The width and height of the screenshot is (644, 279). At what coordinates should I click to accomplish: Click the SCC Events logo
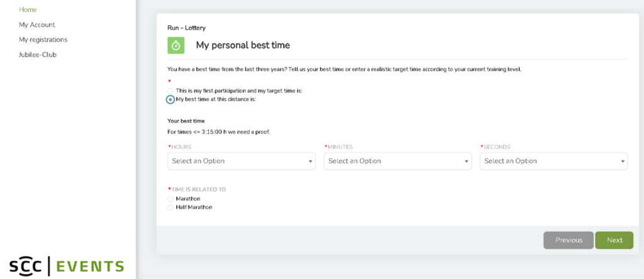(x=66, y=265)
